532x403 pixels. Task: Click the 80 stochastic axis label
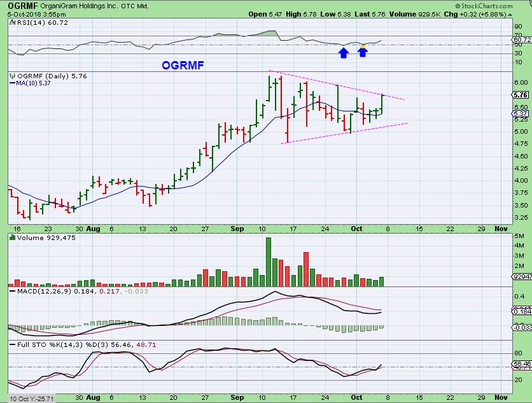point(518,353)
